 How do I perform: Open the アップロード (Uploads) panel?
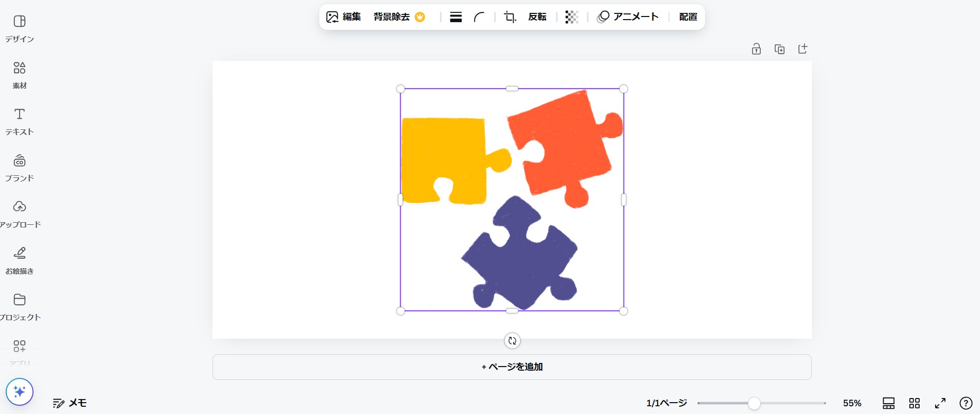pos(20,214)
